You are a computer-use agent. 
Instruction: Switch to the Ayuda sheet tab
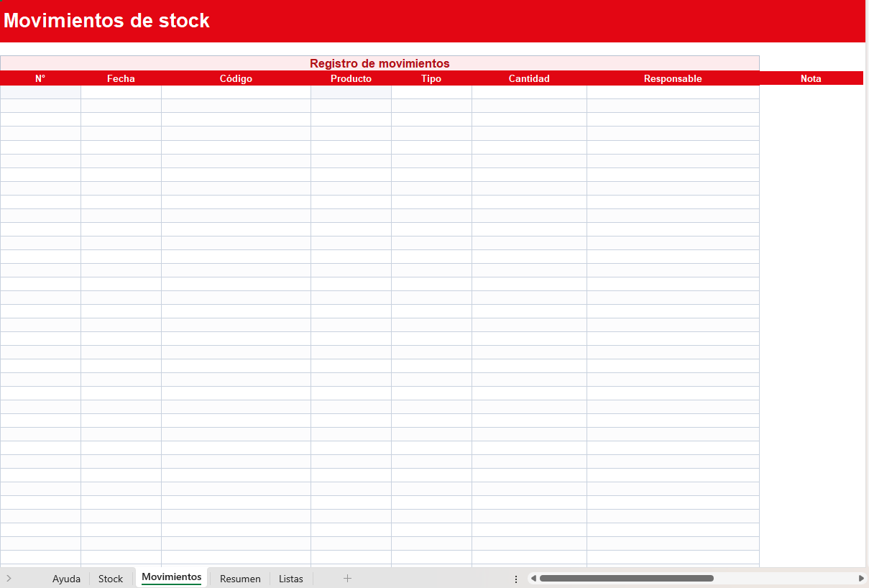tap(66, 579)
